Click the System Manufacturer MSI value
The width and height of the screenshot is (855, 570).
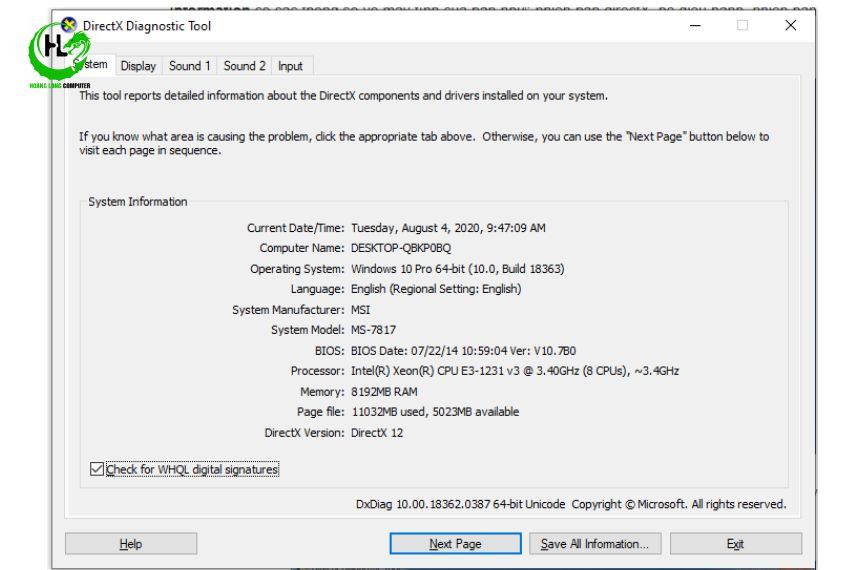[x=360, y=310]
